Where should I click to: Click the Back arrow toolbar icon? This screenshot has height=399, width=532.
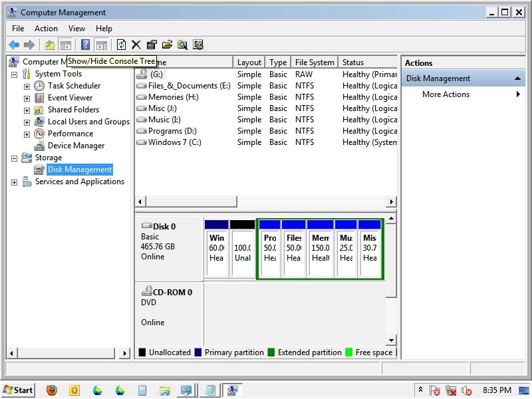click(13, 45)
